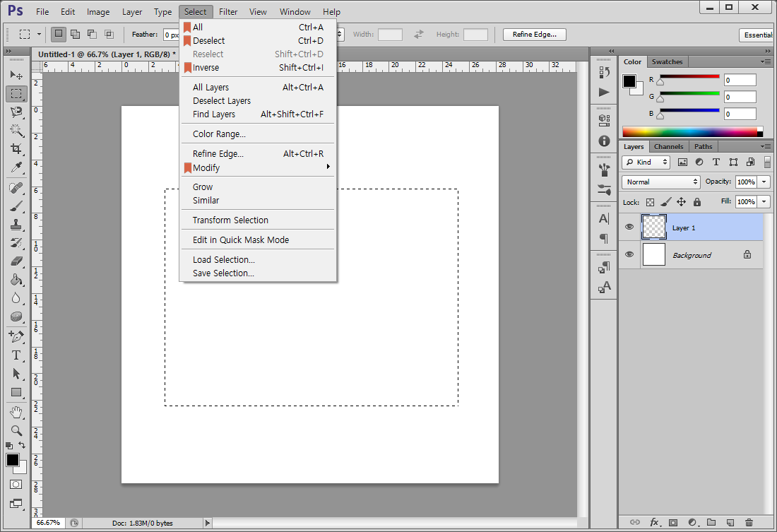
Task: Toggle Quick Mask mode in toolbar
Action: click(x=16, y=485)
